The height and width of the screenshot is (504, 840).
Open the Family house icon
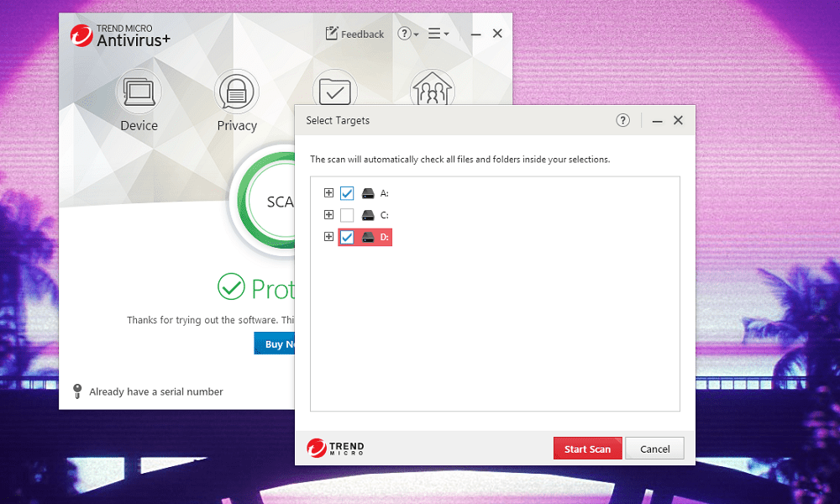click(x=433, y=88)
